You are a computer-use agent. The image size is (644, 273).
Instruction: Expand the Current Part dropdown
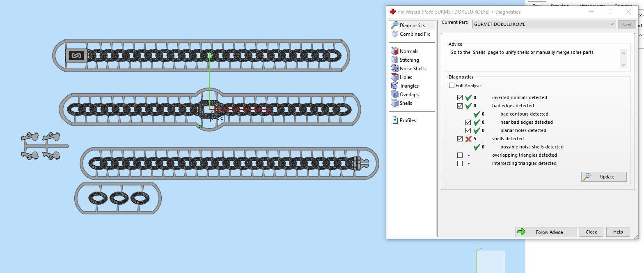pos(612,24)
